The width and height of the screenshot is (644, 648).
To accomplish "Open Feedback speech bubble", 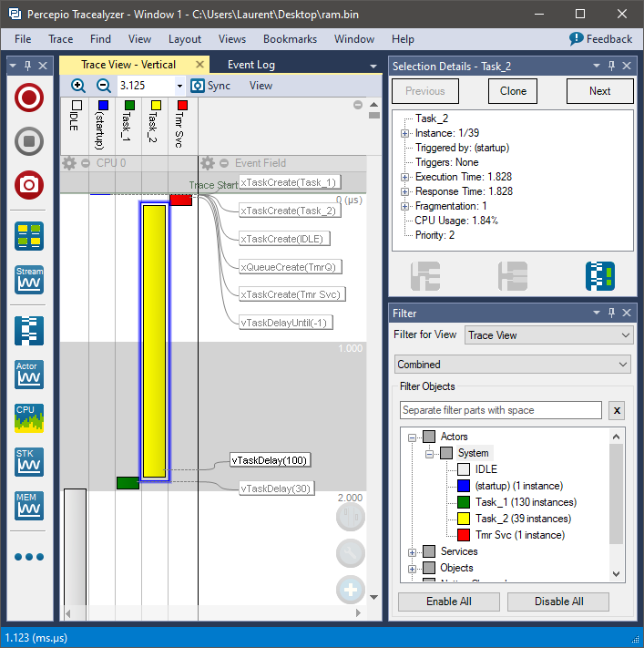I will coord(576,39).
